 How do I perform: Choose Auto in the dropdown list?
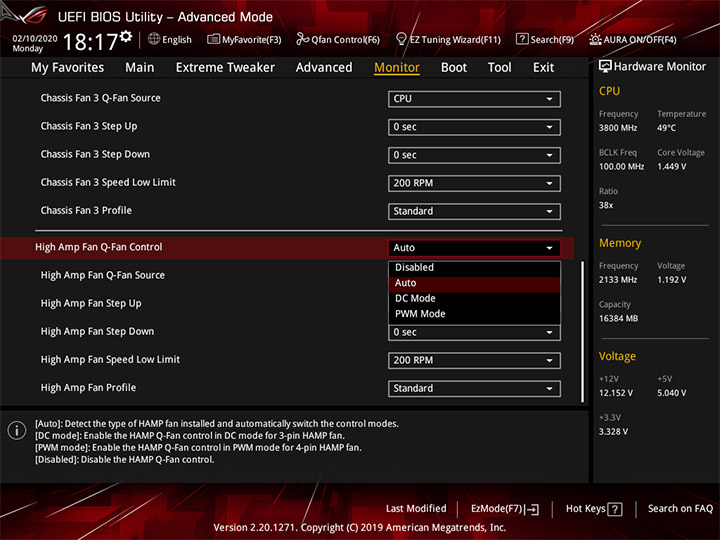coord(474,283)
